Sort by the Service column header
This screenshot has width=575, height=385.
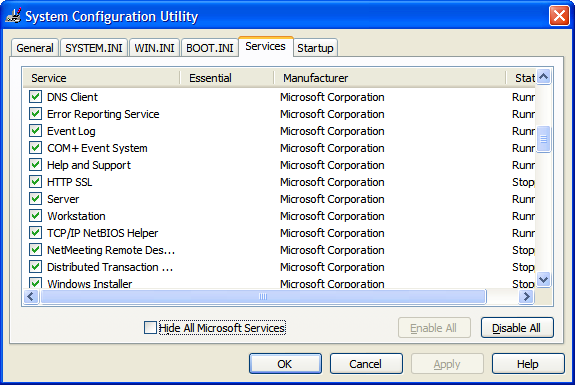[102, 78]
